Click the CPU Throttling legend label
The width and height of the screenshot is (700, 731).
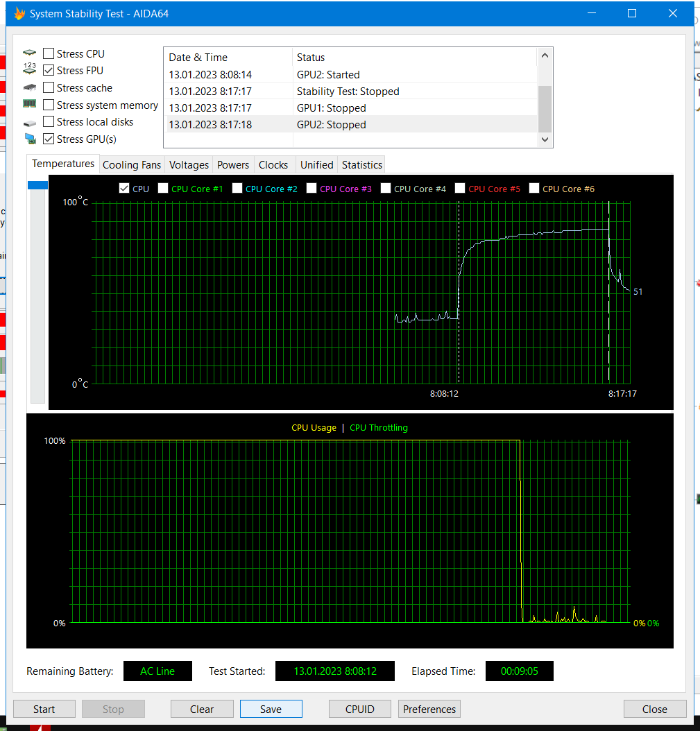[379, 427]
